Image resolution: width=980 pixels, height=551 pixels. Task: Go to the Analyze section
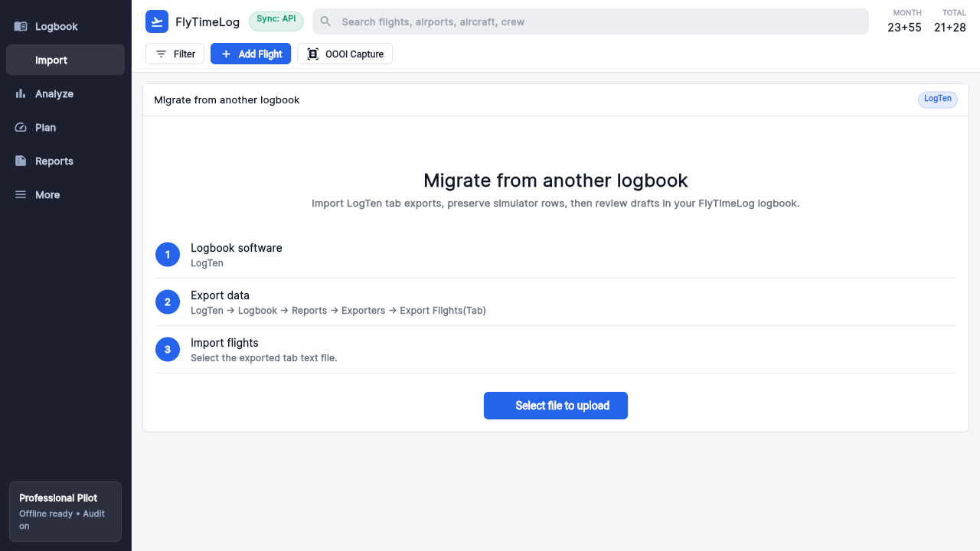coord(65,93)
